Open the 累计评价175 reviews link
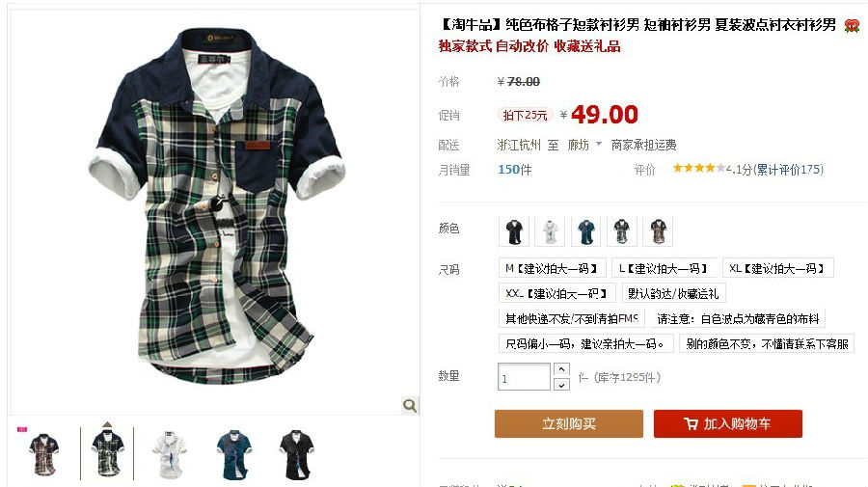868x487 pixels. click(x=790, y=170)
